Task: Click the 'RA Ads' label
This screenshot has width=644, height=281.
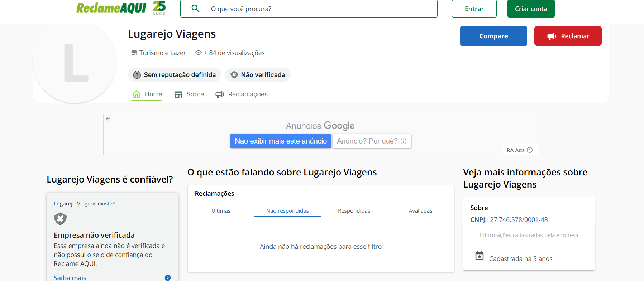Action: pyautogui.click(x=515, y=150)
